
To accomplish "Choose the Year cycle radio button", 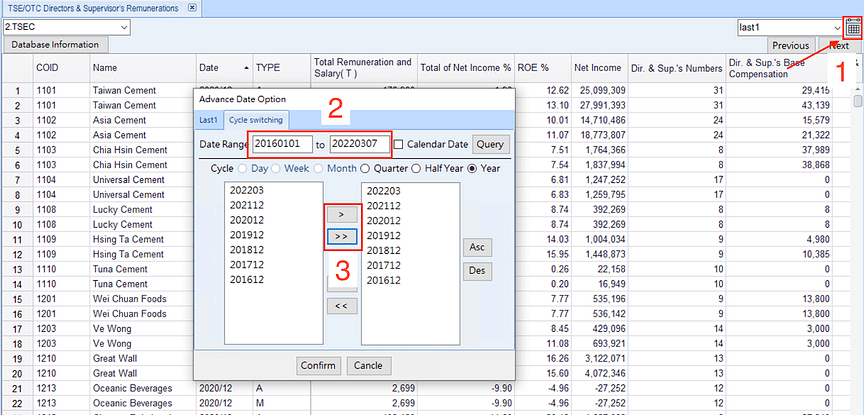I will [x=472, y=169].
